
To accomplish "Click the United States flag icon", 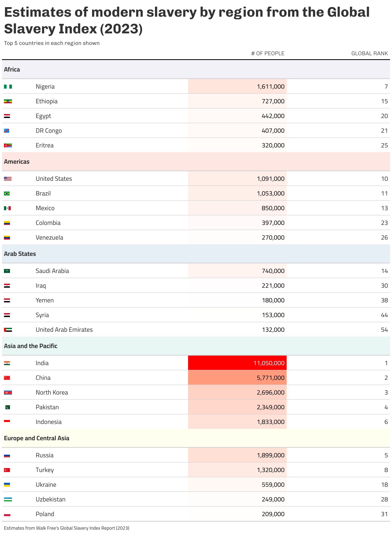I will click(8, 179).
